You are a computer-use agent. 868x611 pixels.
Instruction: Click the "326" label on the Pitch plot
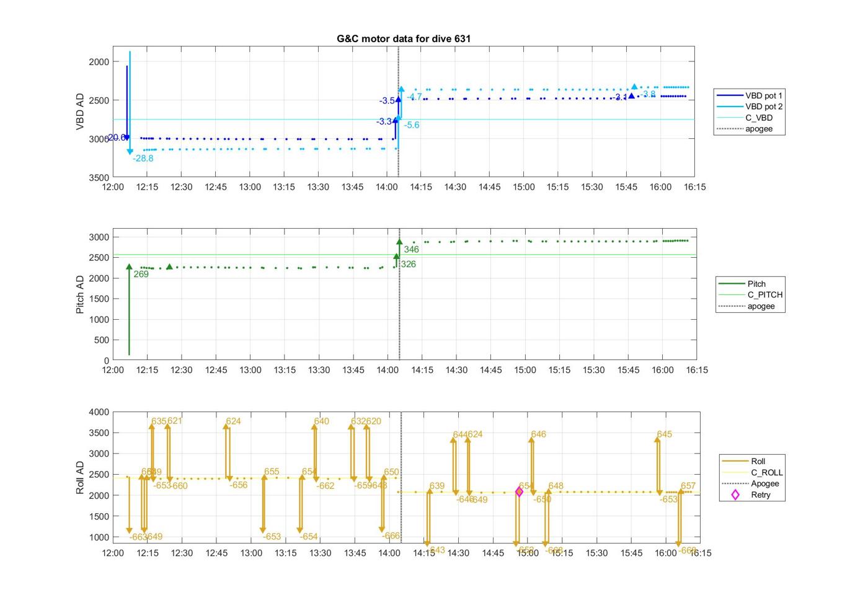pos(408,264)
